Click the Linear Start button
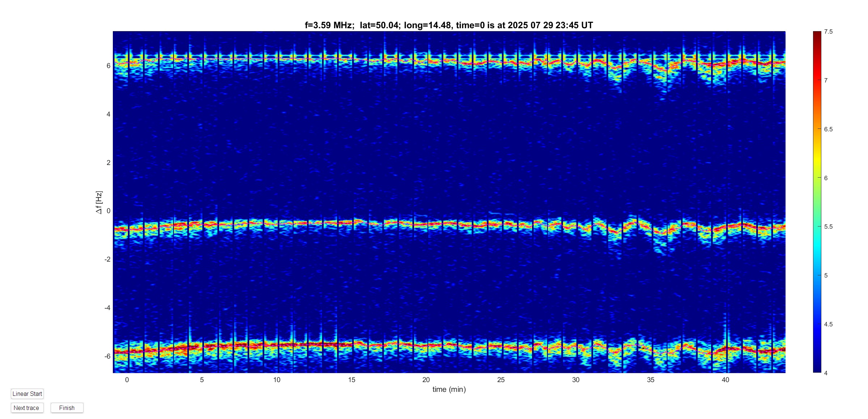 click(x=27, y=394)
